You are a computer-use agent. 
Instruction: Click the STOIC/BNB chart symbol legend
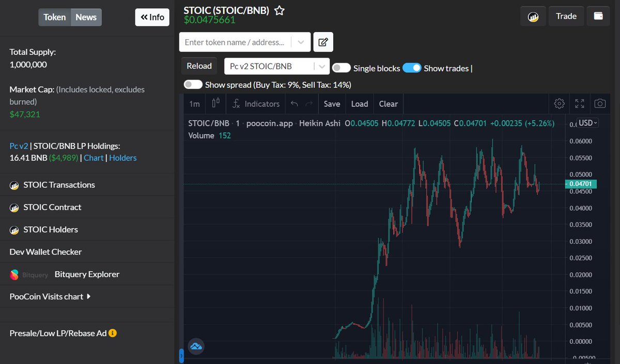209,123
